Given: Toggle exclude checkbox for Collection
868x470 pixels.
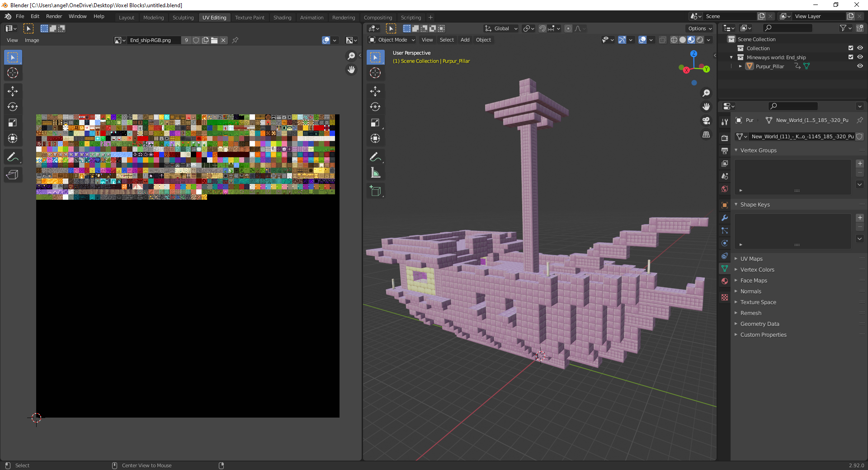Looking at the screenshot, I should tap(851, 48).
